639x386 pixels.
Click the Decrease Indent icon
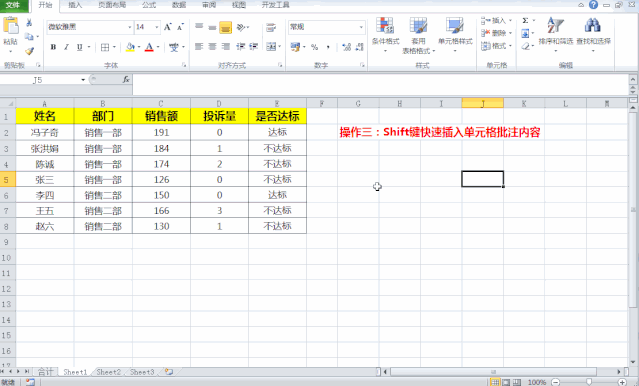coord(240,47)
